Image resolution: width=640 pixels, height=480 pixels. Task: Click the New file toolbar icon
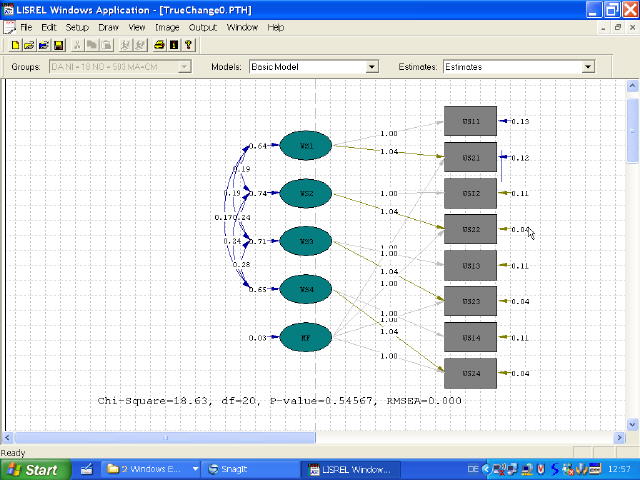(16, 45)
